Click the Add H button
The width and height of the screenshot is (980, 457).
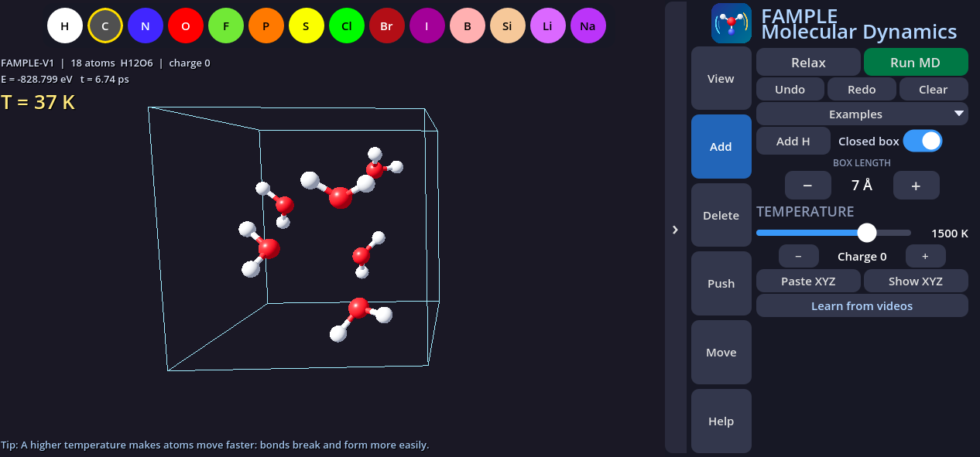pyautogui.click(x=793, y=142)
